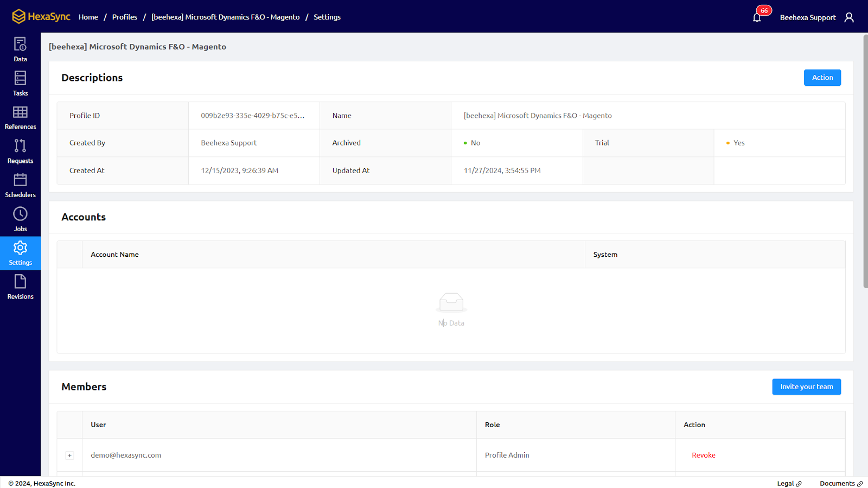Click the Accounts section heading
The image size is (868, 488).
84,217
